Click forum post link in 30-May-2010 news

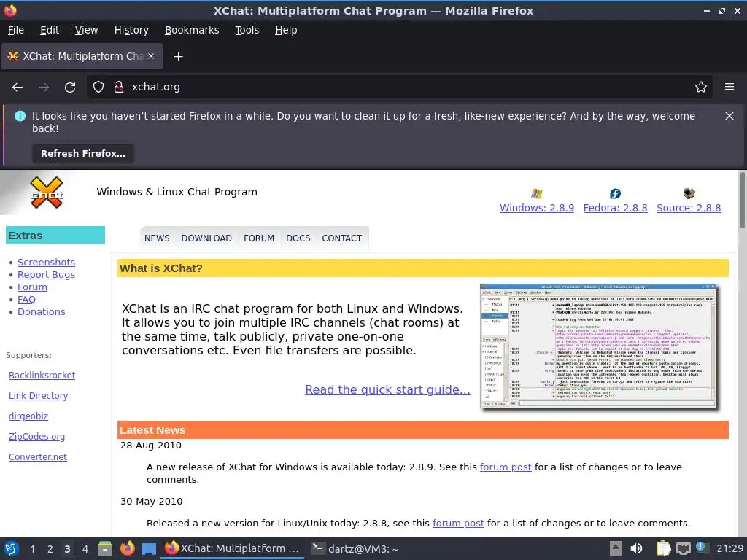point(458,524)
